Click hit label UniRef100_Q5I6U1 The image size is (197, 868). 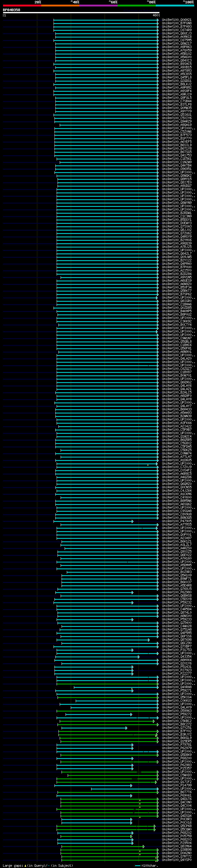(x=176, y=115)
